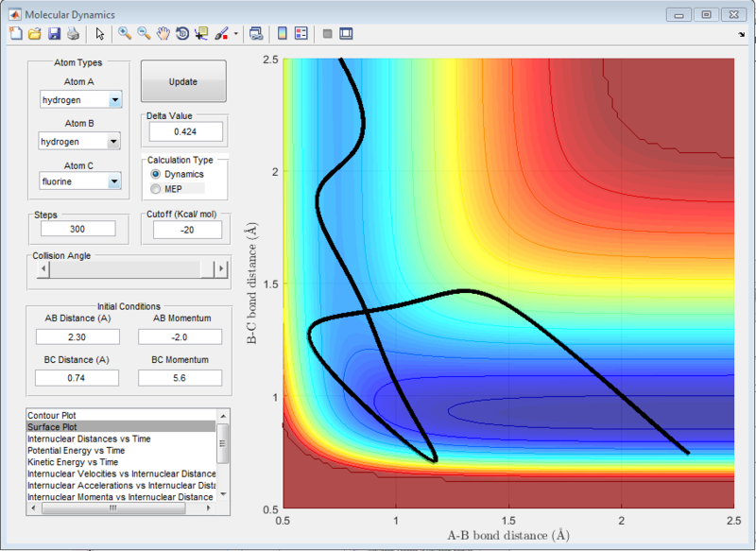756x551 pixels.
Task: Open the Atom C fluorine dropdown
Action: coord(80,181)
